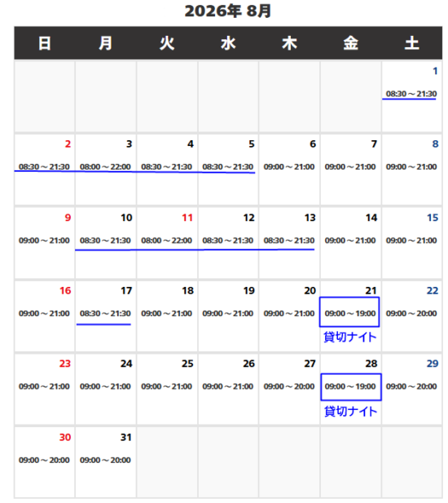Select the red date 30
This screenshot has width=448, height=503.
pyautogui.click(x=65, y=437)
